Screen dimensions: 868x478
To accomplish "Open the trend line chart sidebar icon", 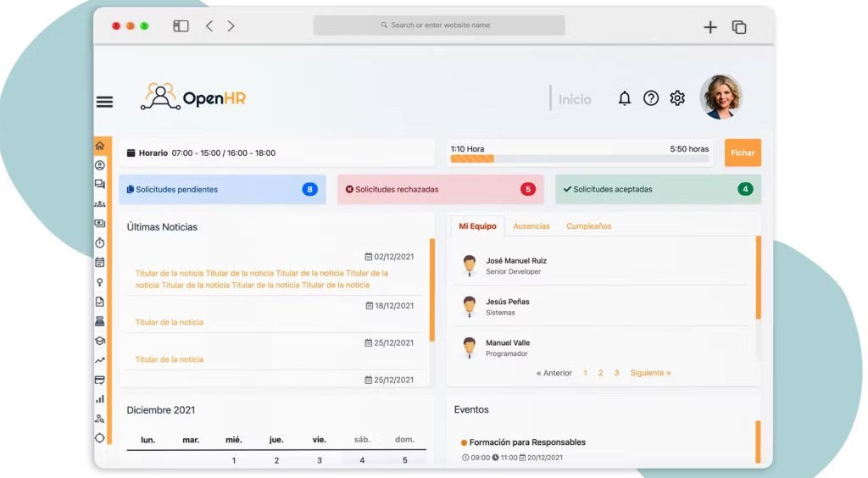I will [x=100, y=360].
